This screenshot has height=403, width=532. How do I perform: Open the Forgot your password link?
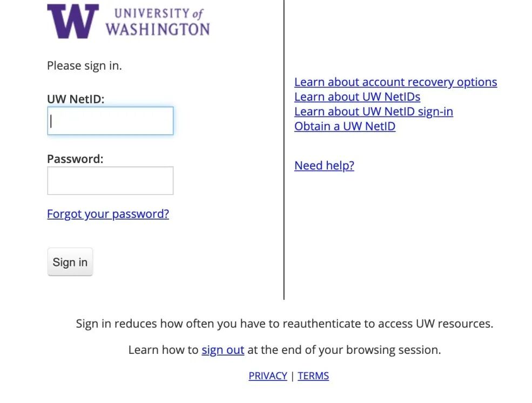(108, 214)
